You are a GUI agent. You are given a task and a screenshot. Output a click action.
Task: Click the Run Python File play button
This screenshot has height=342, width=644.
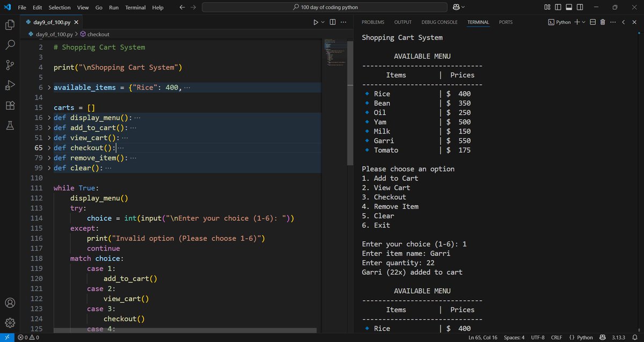(316, 22)
